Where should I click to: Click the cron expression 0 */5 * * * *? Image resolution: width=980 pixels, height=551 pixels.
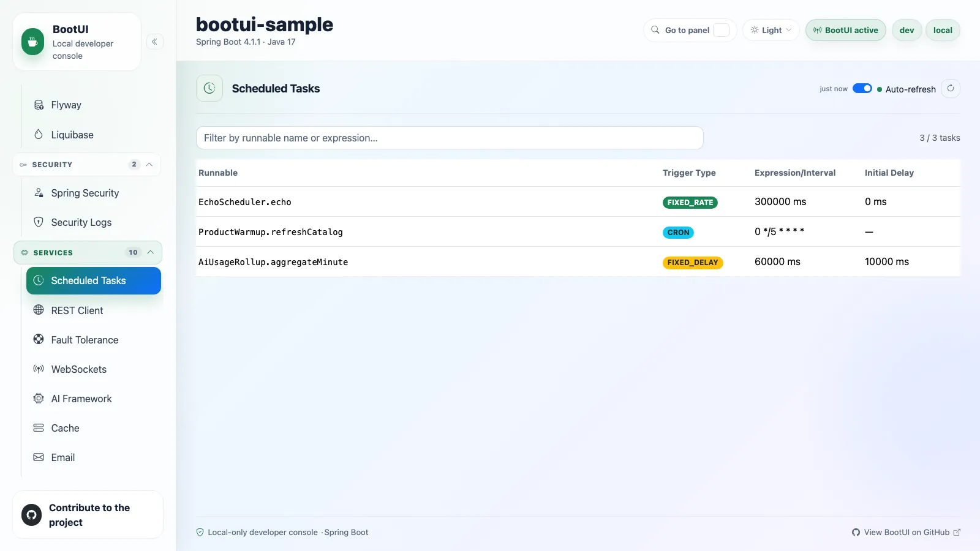[779, 231]
